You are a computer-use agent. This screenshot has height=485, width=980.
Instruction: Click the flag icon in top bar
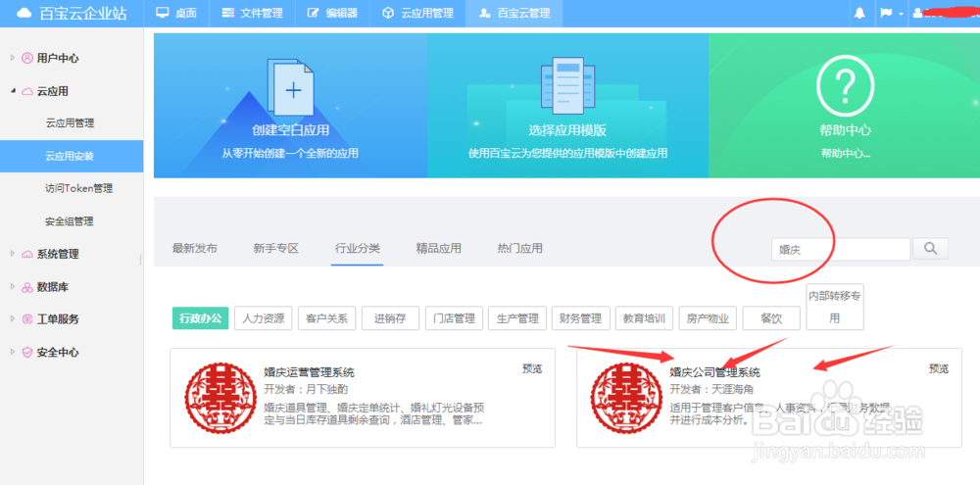click(x=886, y=13)
